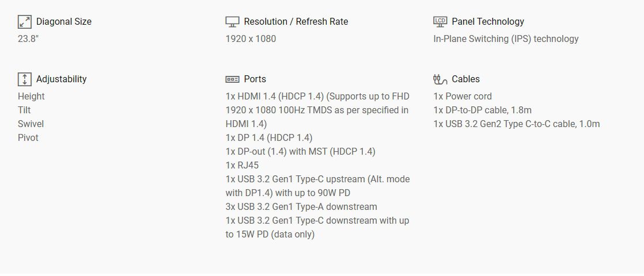The width and height of the screenshot is (644, 276).
Task: Click the Height adjustability entry
Action: (31, 97)
